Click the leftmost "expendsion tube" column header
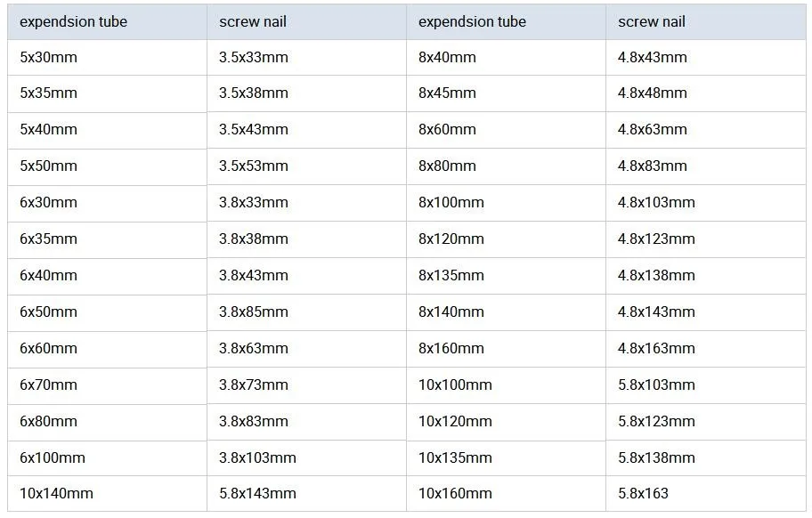Screen dimensions: 812x518 pos(73,21)
